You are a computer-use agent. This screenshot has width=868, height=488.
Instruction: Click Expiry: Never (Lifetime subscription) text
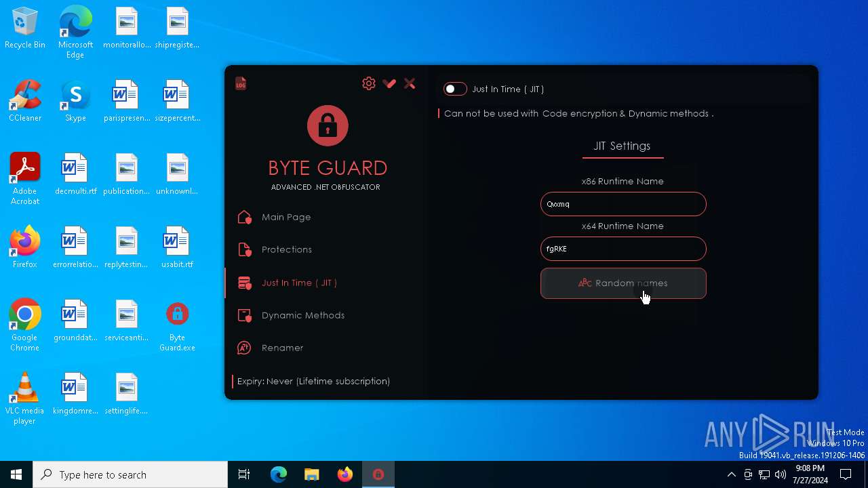click(x=313, y=381)
